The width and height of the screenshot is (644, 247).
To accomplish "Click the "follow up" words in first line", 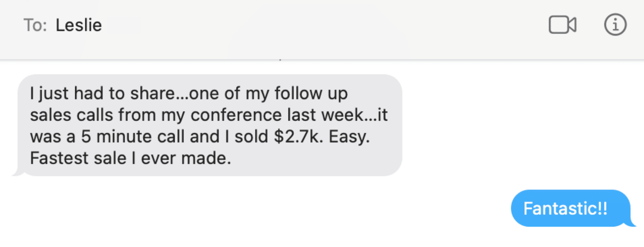I will [x=311, y=94].
